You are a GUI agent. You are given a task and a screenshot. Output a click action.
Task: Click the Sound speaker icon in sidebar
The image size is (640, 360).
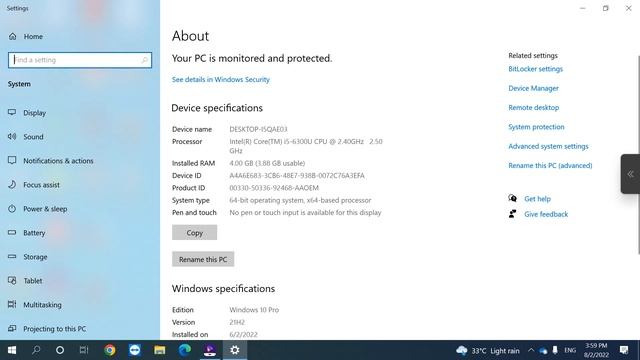pos(12,136)
